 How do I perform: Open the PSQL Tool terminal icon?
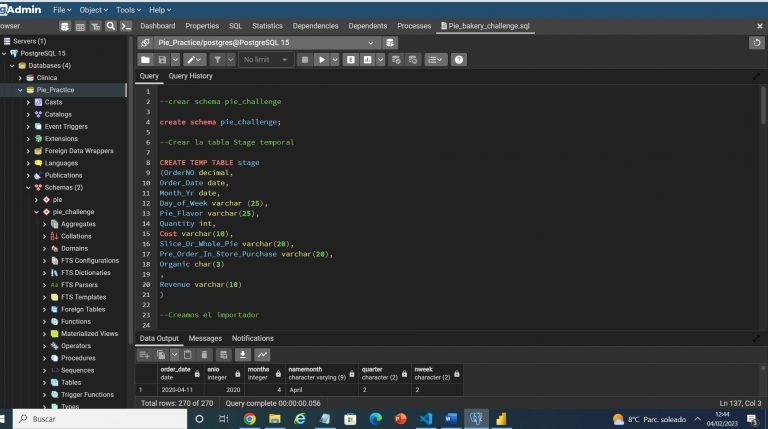click(126, 26)
